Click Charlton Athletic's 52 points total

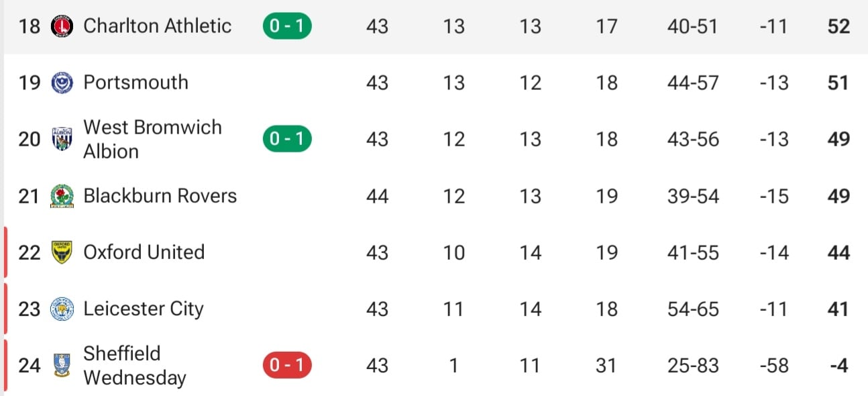pyautogui.click(x=838, y=27)
